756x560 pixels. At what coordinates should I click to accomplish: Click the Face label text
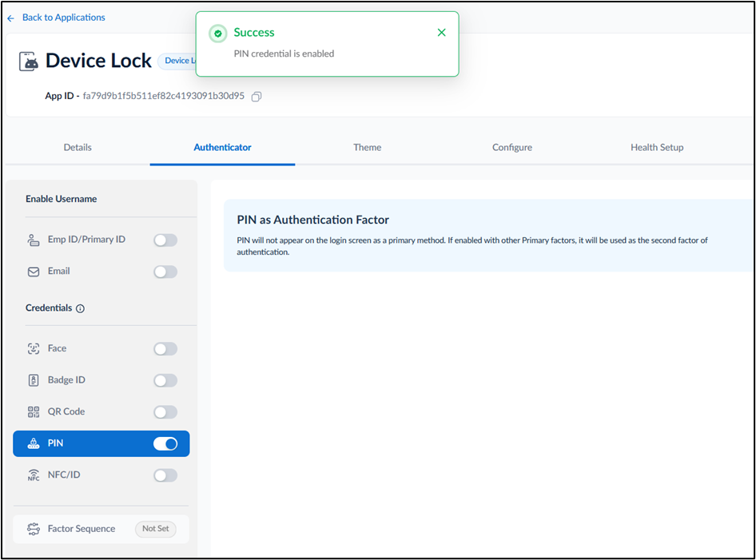(x=57, y=348)
